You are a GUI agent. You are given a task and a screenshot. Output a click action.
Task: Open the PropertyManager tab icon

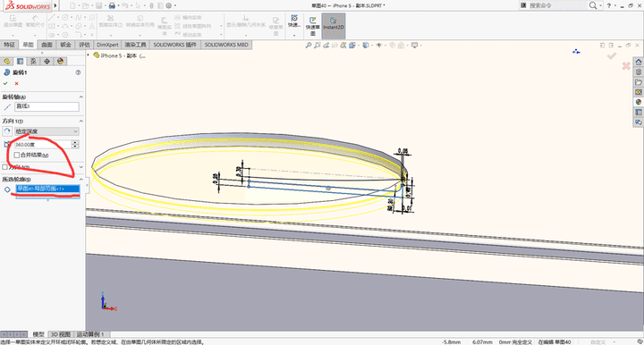[x=20, y=61]
